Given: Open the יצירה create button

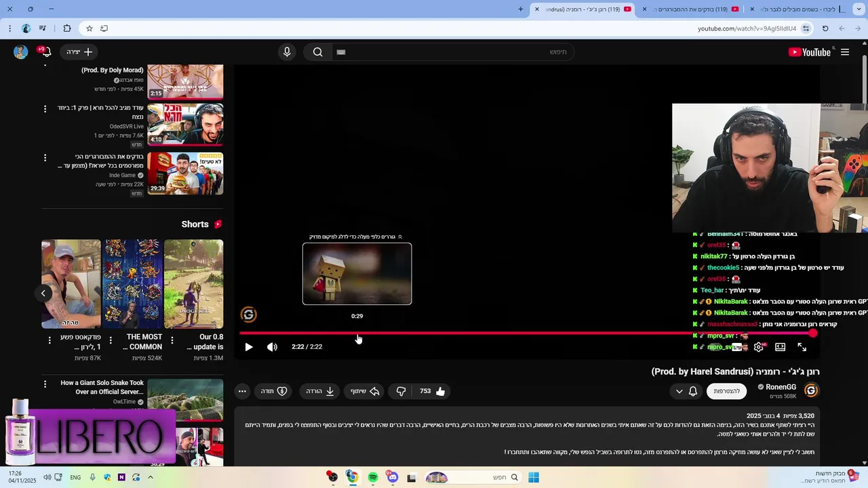Looking at the screenshot, I should click(79, 52).
